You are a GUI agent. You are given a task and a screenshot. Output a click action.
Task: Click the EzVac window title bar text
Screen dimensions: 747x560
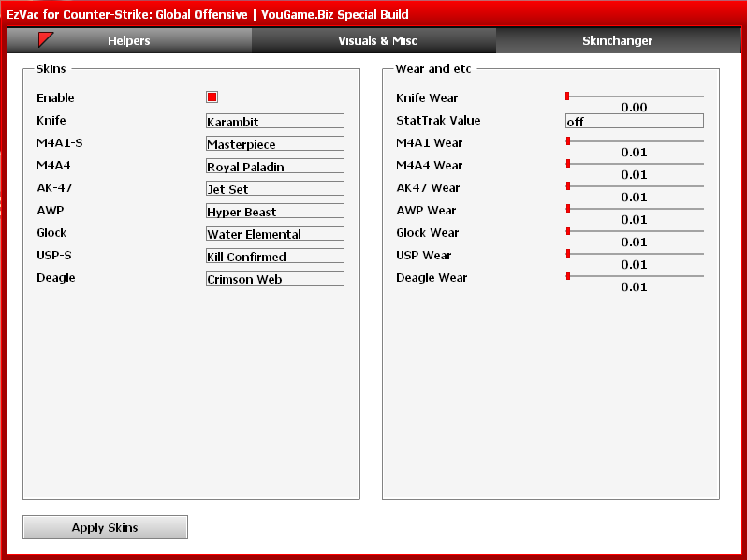click(208, 14)
